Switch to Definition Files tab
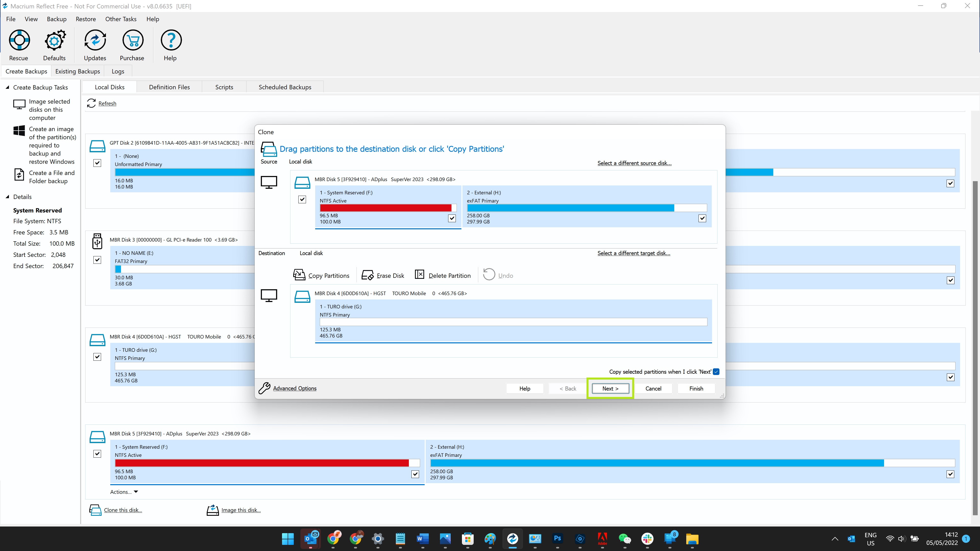The width and height of the screenshot is (980, 551). coord(169,87)
